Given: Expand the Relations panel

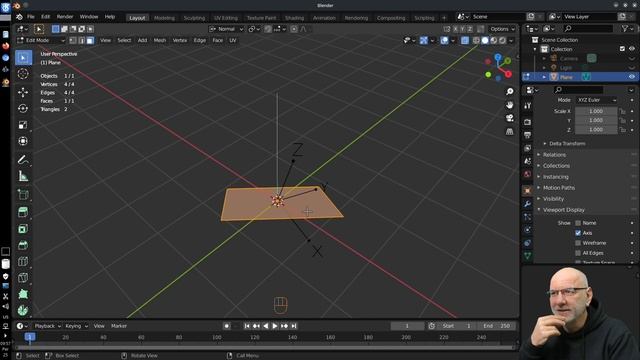Looking at the screenshot, I should (x=554, y=155).
